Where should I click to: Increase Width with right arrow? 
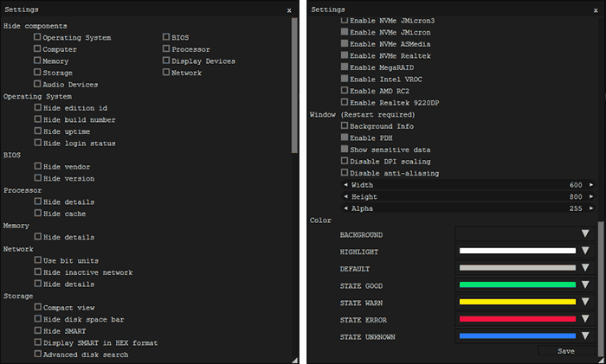[591, 185]
